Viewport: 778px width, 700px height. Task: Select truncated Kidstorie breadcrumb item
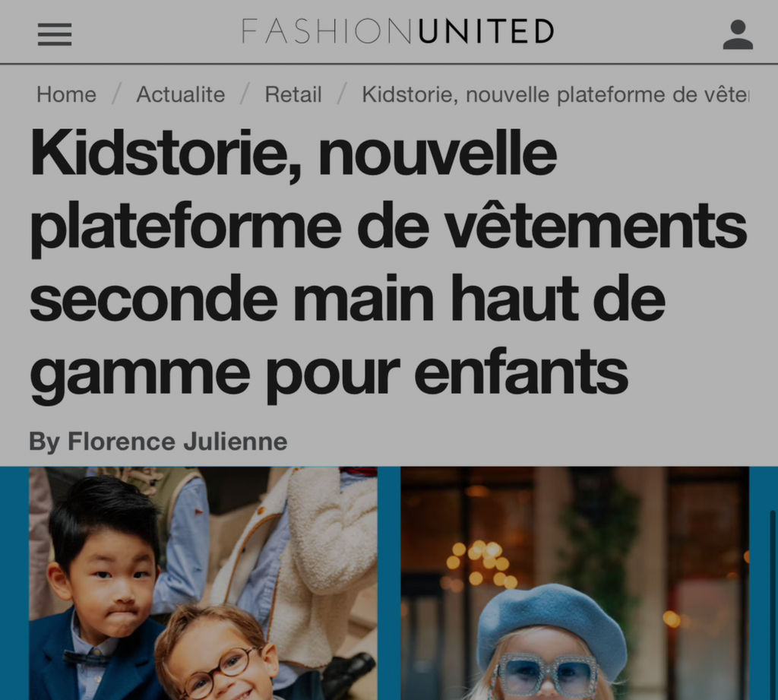tap(555, 94)
